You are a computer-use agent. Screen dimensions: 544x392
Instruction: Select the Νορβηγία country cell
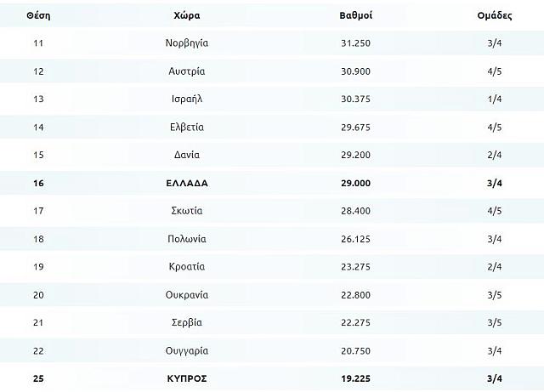click(188, 43)
